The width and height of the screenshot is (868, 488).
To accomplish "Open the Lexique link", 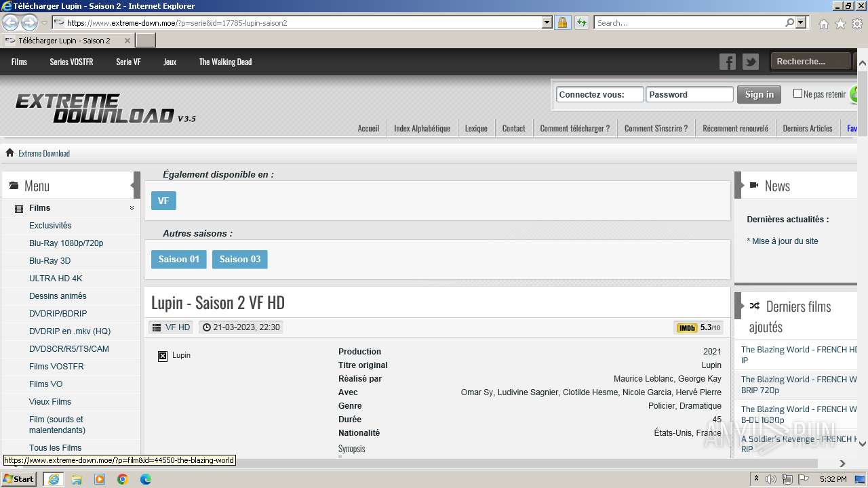I will 476,128.
